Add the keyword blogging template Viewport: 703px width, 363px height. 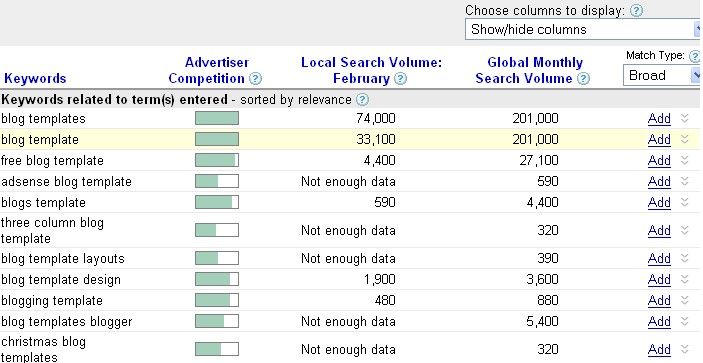pos(659,301)
